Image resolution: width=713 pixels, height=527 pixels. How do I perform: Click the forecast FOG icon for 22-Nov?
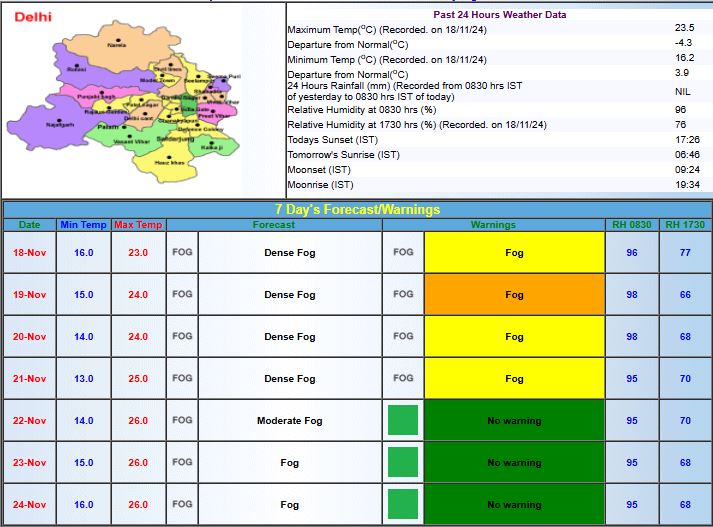182,420
